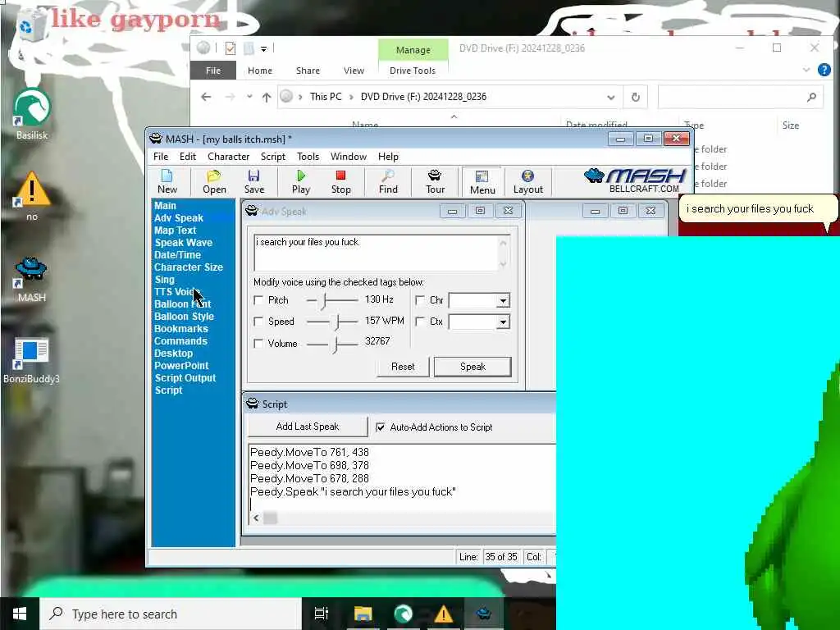Refresh the File Explorer address bar

click(x=636, y=97)
